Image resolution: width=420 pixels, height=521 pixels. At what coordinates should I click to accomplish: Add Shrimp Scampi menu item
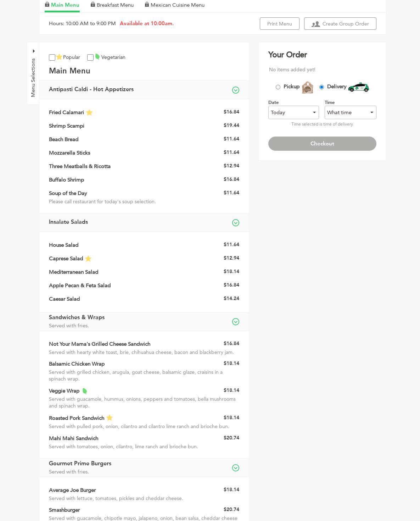click(67, 126)
